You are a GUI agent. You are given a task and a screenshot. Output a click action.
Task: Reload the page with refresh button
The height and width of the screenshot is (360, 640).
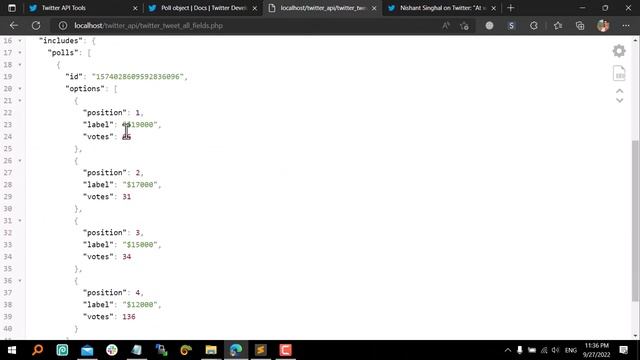(x=36, y=25)
